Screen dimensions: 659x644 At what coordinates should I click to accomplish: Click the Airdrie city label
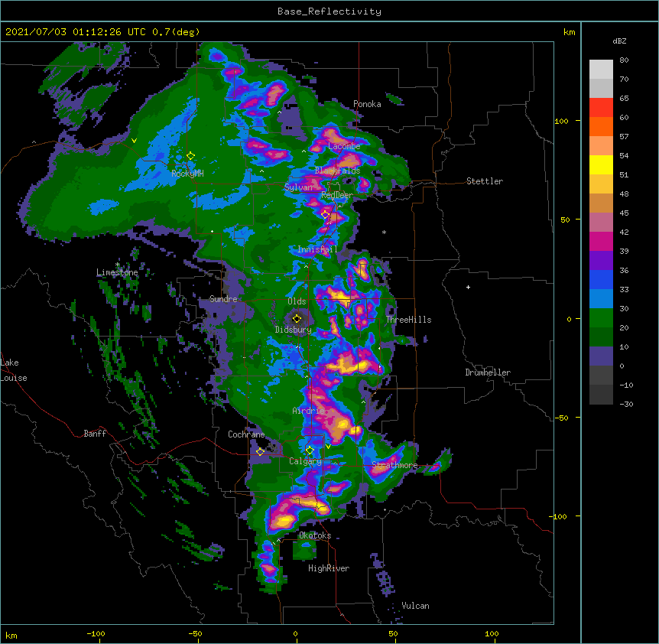click(x=309, y=411)
